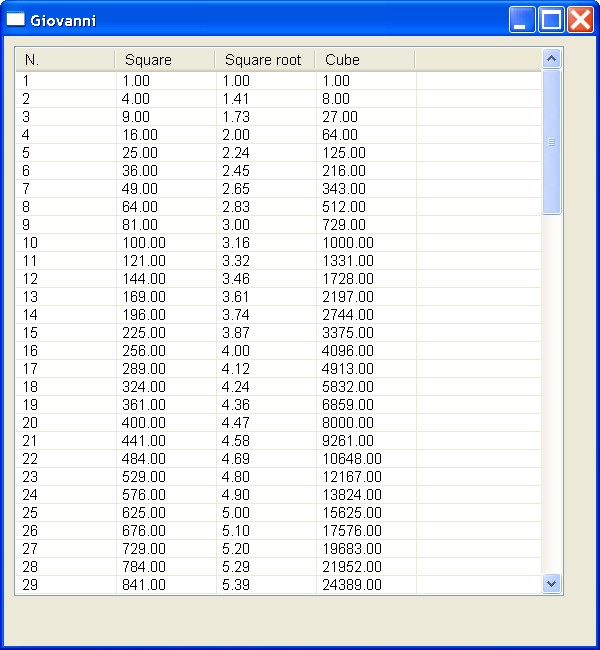Select the square value '784.00'

pos(144,567)
